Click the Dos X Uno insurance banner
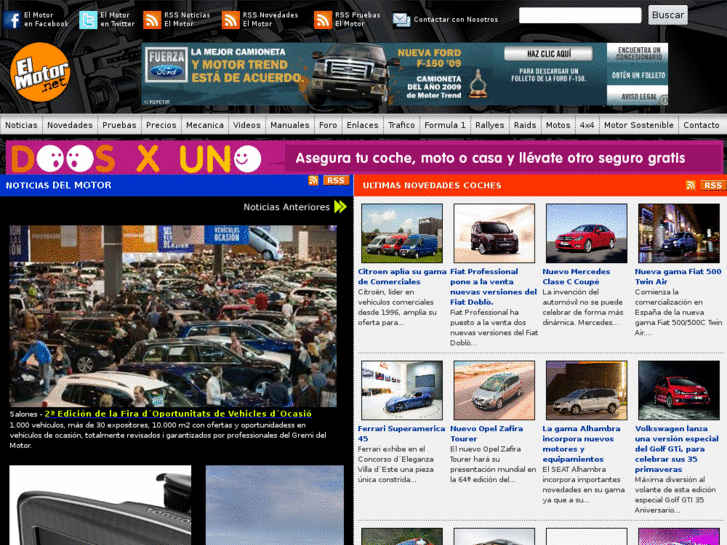The height and width of the screenshot is (545, 727). coord(364,158)
